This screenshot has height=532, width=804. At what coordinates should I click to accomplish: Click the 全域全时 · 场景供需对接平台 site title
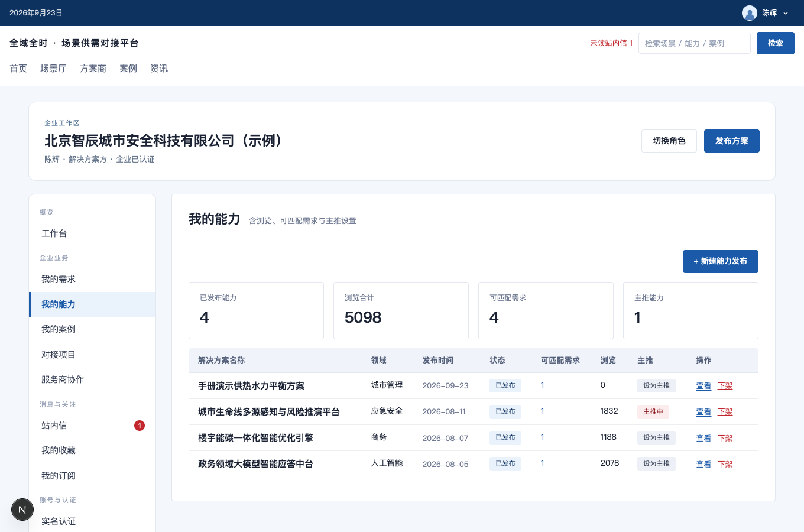pyautogui.click(x=74, y=43)
